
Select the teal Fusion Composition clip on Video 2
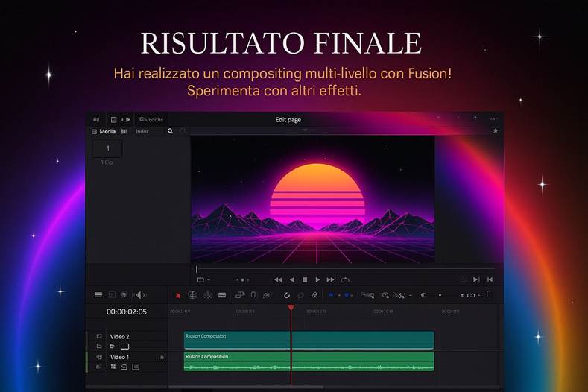(x=309, y=340)
